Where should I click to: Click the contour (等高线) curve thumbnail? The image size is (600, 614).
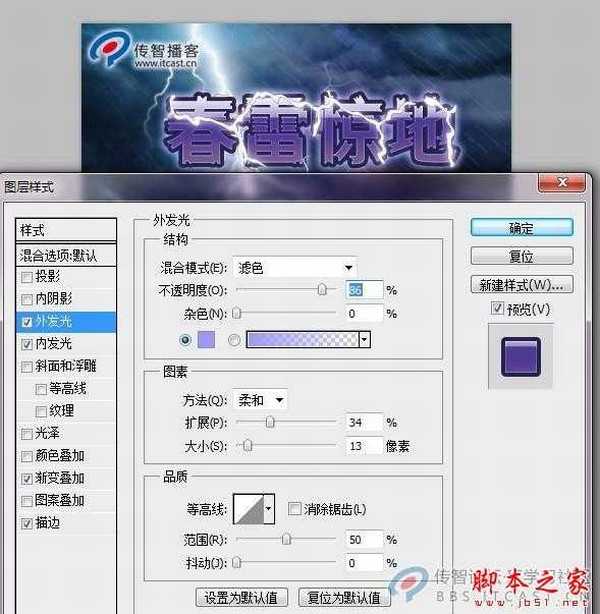tap(248, 509)
